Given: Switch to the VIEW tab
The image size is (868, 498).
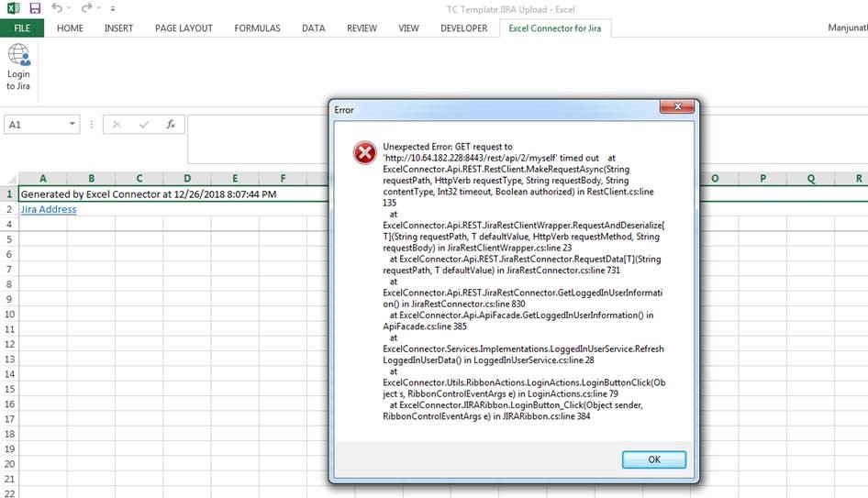Looking at the screenshot, I should (408, 28).
